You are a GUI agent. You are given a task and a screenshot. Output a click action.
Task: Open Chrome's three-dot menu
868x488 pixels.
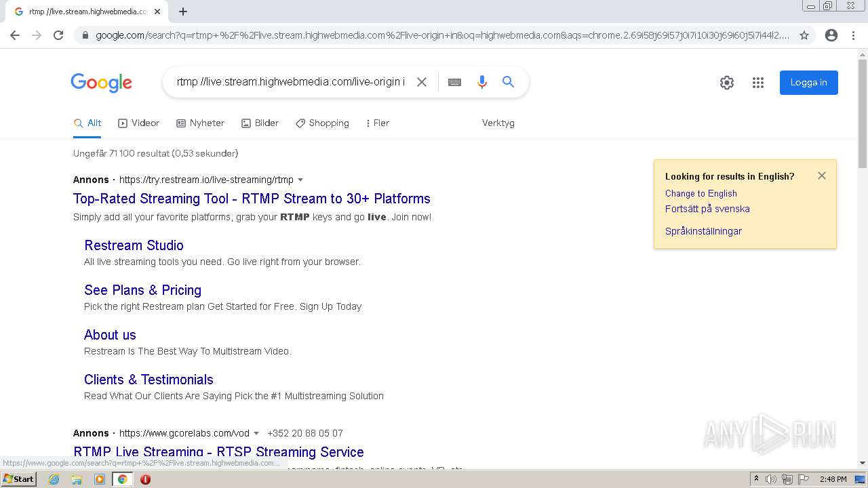click(853, 35)
